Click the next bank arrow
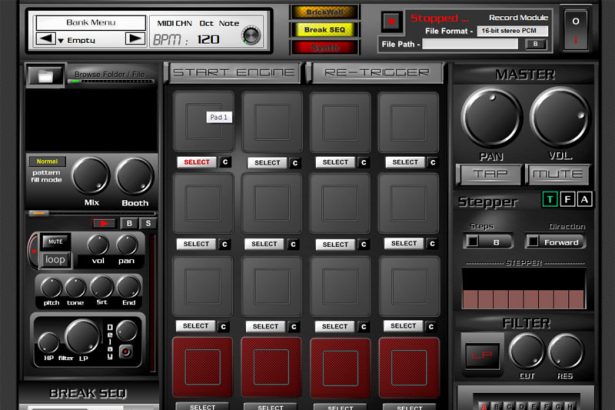This screenshot has height=410, width=615. 135,39
